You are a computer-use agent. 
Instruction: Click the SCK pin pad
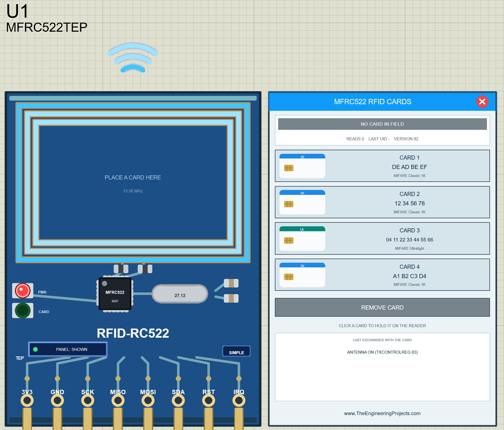point(88,400)
